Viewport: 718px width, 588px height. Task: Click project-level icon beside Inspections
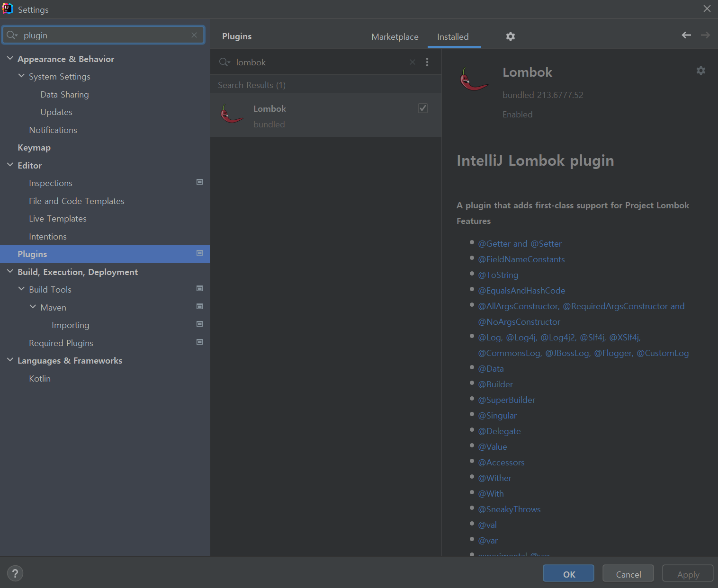200,182
